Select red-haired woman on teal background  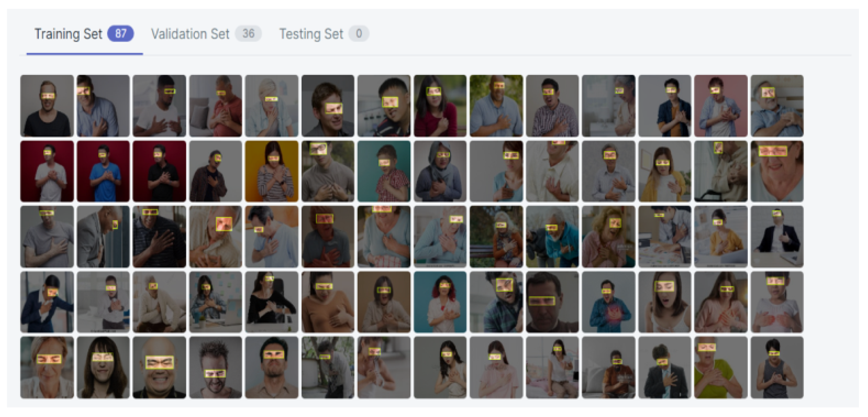point(440,302)
